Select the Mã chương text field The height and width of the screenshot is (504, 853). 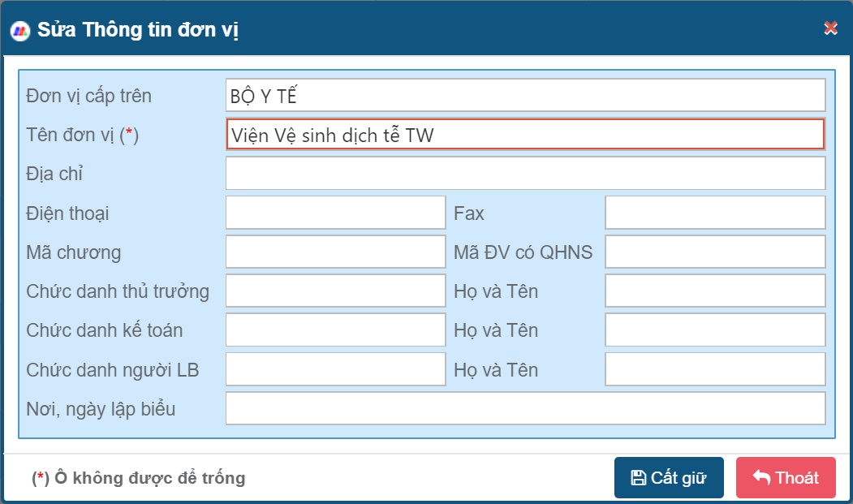[x=335, y=252]
